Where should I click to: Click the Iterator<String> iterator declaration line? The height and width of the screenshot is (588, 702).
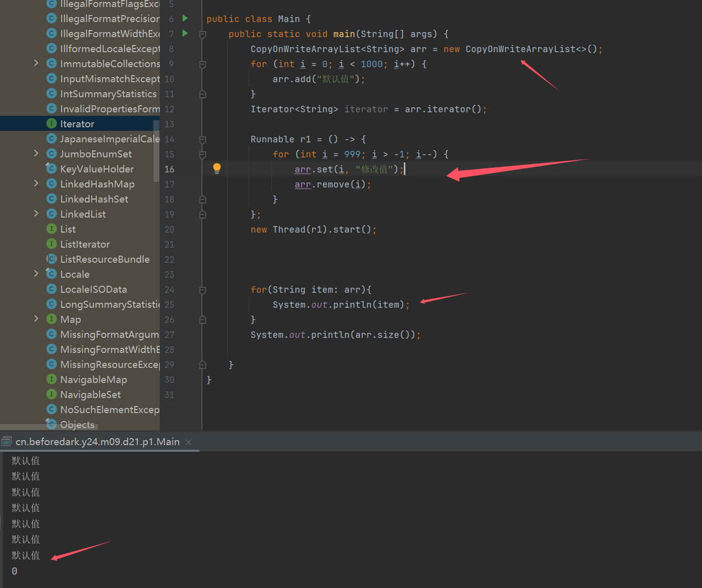[369, 109]
